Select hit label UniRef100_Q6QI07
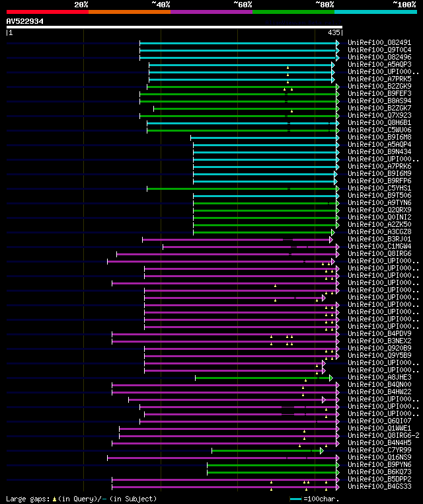Screen dimensions: 423x504 pyautogui.click(x=379, y=421)
